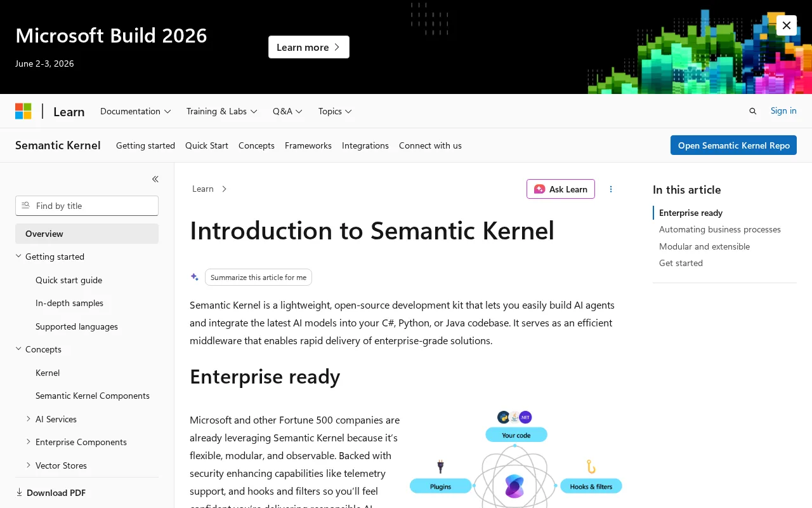The height and width of the screenshot is (508, 812).
Task: Expand the Enterprise Components tree node
Action: click(29, 442)
